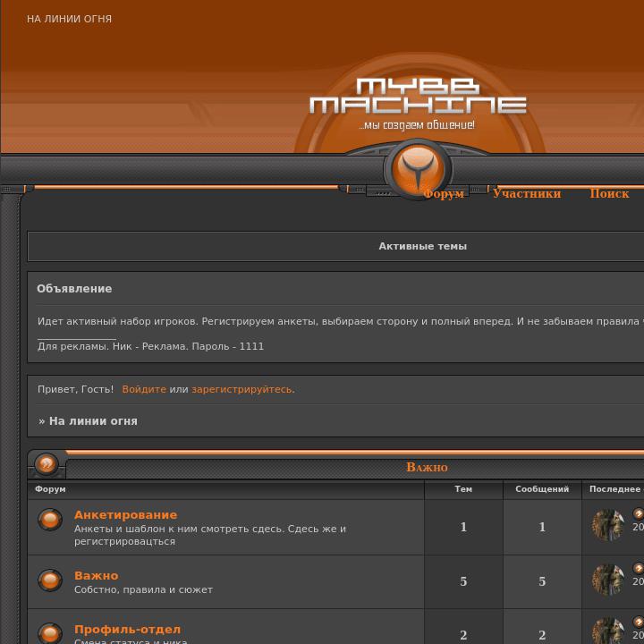The width and height of the screenshot is (644, 644).
Task: Click topic count 5 in Важно row
Action: (463, 581)
